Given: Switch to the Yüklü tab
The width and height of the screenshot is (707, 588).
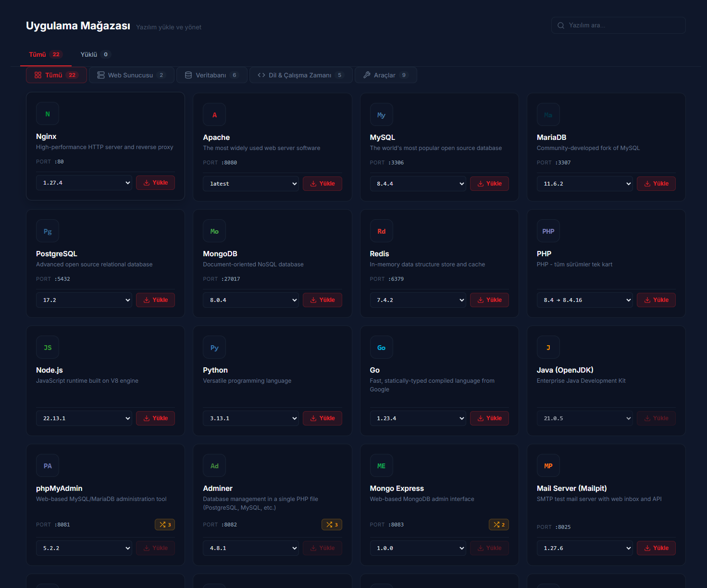Looking at the screenshot, I should click(x=95, y=54).
